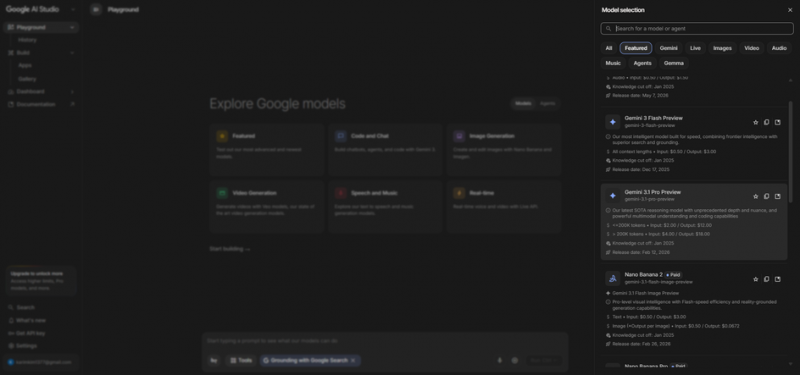The image size is (800, 375).
Task: Select the Gemini filter chip
Action: click(x=668, y=48)
